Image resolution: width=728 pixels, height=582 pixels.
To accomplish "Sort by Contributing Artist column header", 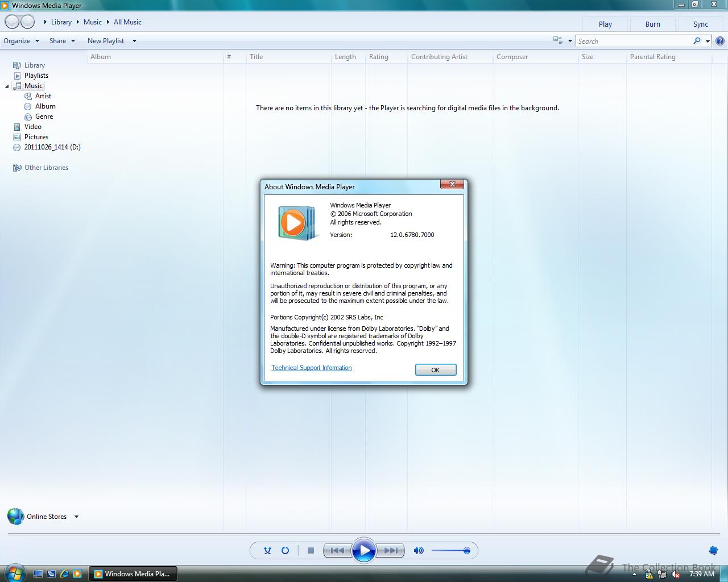I will click(x=450, y=57).
